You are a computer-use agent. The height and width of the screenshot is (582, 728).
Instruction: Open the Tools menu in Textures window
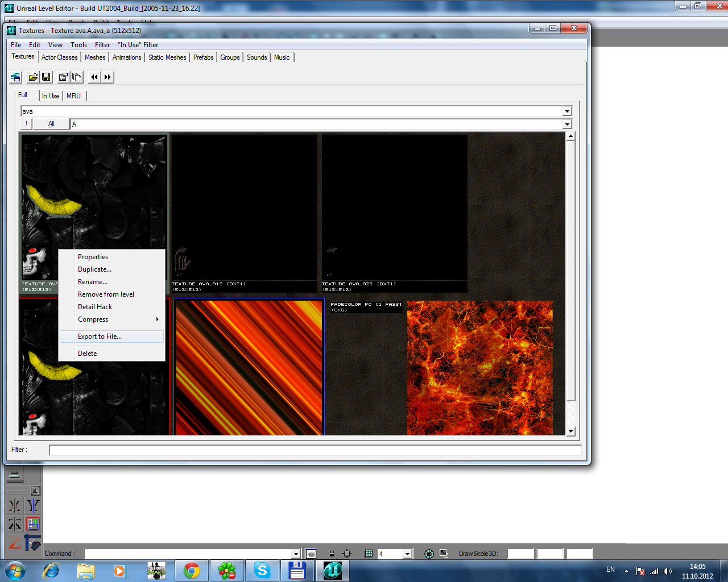pyautogui.click(x=79, y=45)
